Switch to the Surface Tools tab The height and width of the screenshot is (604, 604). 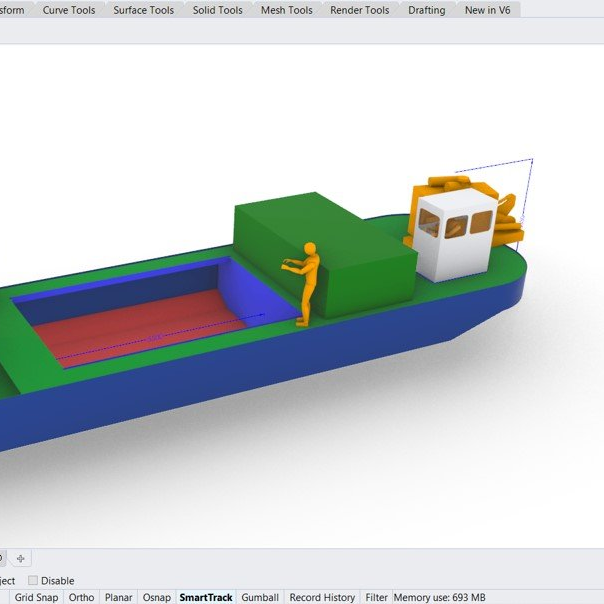[143, 10]
